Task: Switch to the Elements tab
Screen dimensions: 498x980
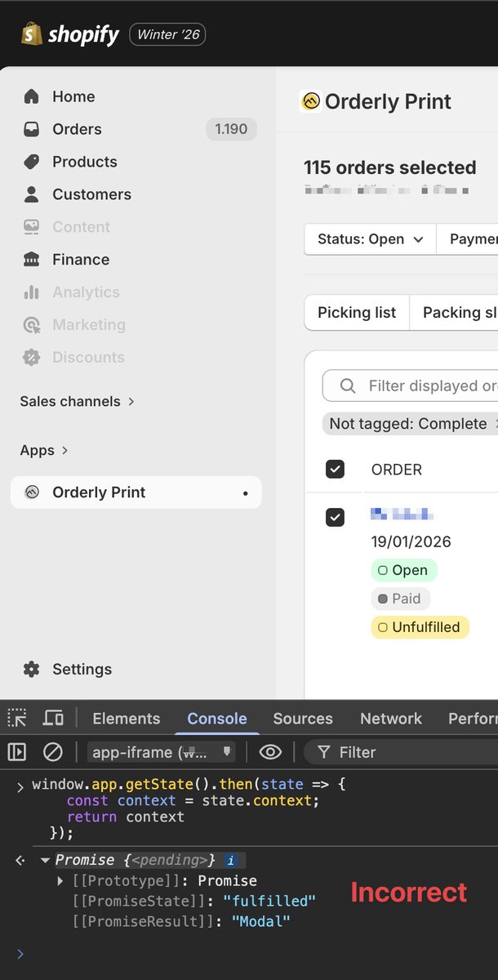Action: point(127,719)
